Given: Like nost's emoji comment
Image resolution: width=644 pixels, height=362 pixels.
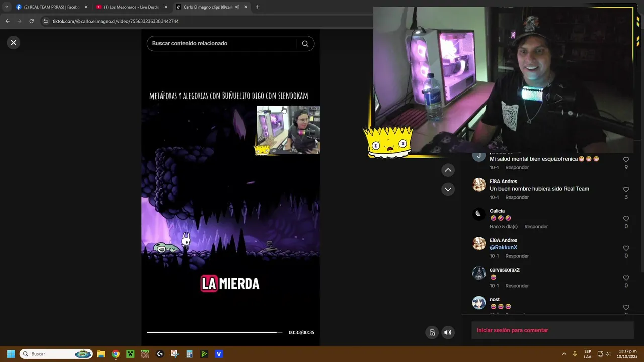Looking at the screenshot, I should point(626,307).
